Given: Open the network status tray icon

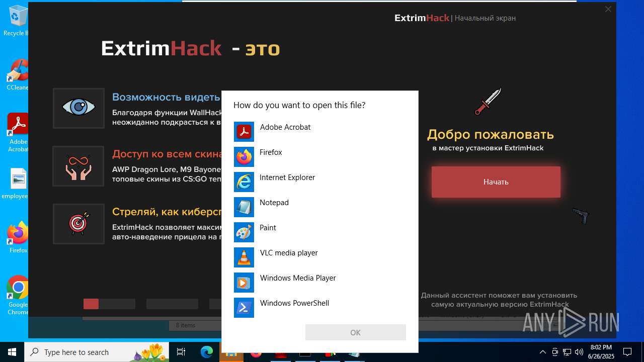Looking at the screenshot, I should click(x=567, y=352).
